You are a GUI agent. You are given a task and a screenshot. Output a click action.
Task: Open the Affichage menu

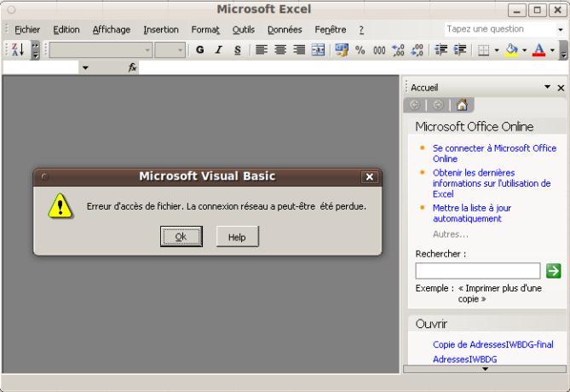(112, 30)
